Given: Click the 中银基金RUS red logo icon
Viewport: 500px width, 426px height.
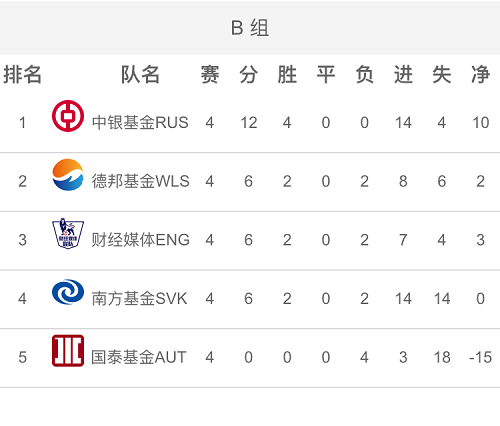Looking at the screenshot, I should tap(68, 116).
